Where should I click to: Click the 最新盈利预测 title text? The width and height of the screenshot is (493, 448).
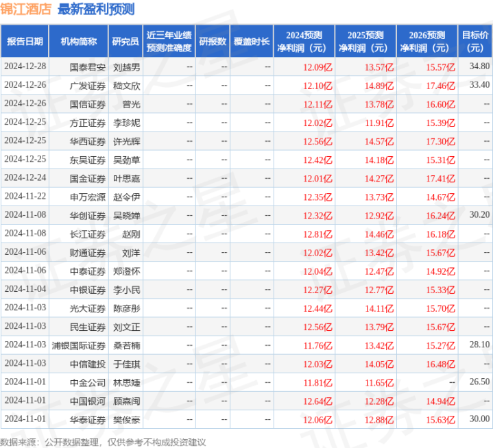[96, 9]
